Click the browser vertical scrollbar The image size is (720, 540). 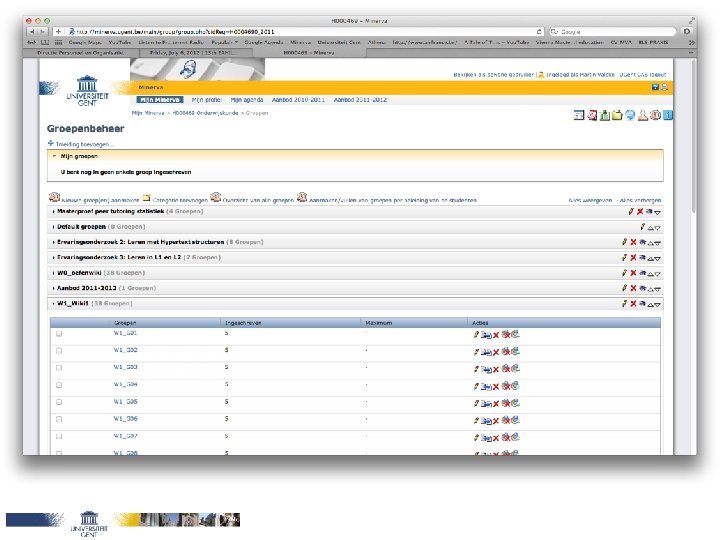point(692,138)
